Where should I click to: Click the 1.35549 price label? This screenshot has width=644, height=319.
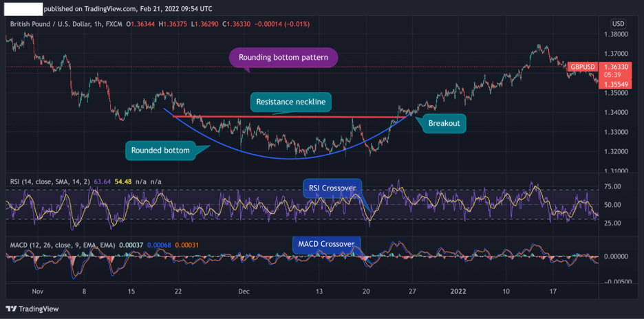click(617, 84)
